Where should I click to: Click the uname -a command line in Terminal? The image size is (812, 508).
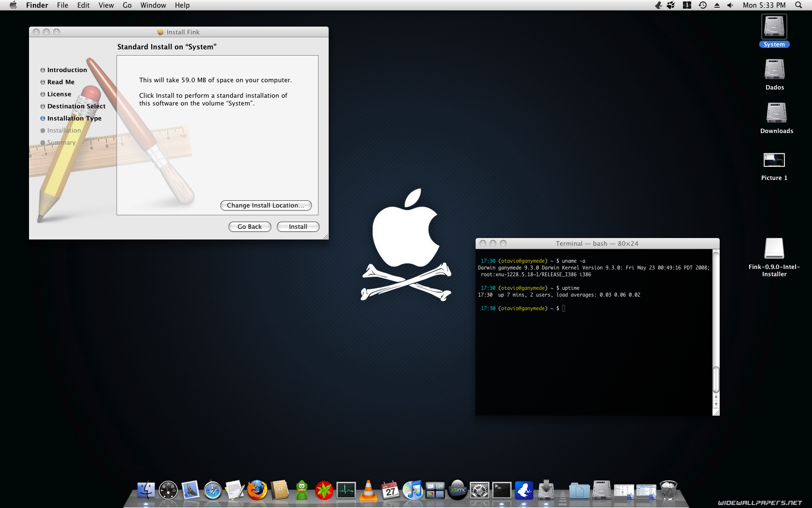click(x=533, y=261)
